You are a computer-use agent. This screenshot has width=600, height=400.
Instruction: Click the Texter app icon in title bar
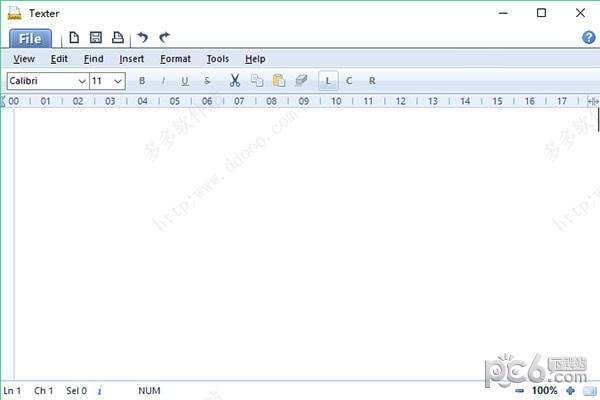click(15, 13)
